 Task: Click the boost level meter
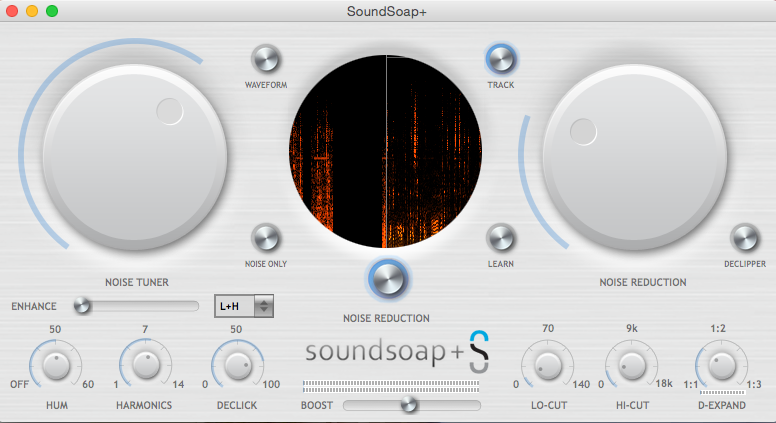tap(391, 386)
